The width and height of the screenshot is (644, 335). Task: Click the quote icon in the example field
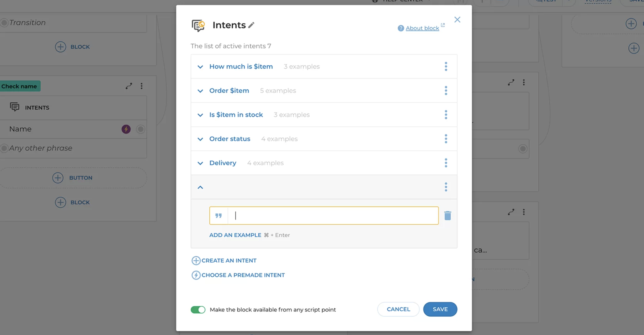218,215
